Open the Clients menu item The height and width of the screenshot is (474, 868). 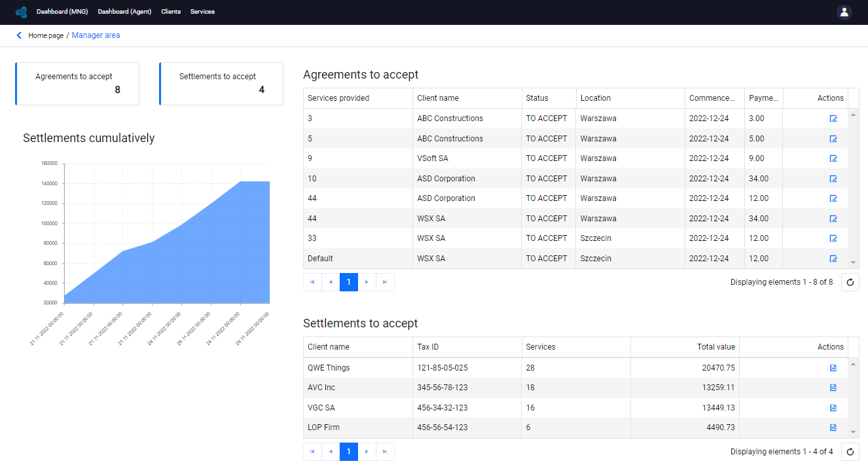[x=171, y=12]
